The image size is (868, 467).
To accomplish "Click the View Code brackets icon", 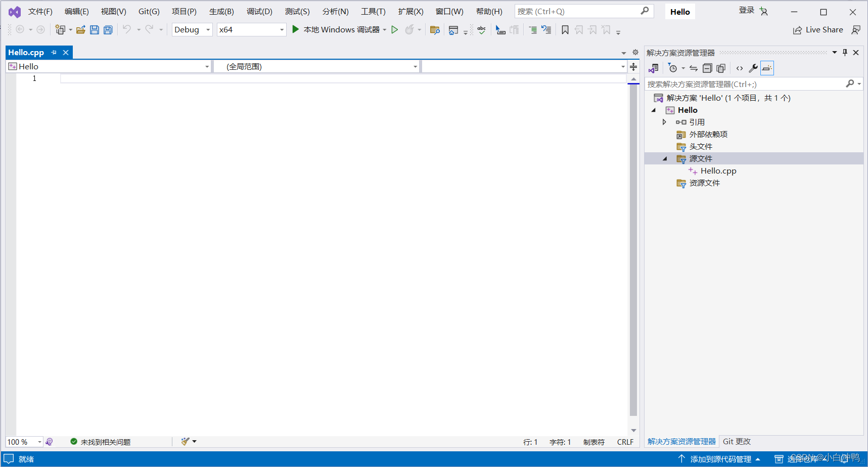I will pos(740,68).
